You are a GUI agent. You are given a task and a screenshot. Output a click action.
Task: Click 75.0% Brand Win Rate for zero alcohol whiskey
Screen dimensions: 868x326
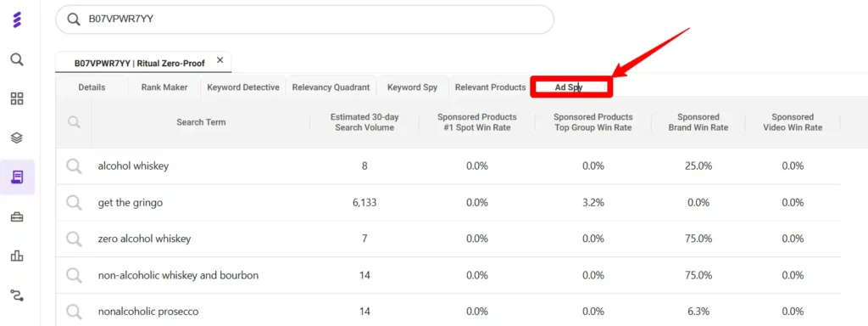pos(698,239)
